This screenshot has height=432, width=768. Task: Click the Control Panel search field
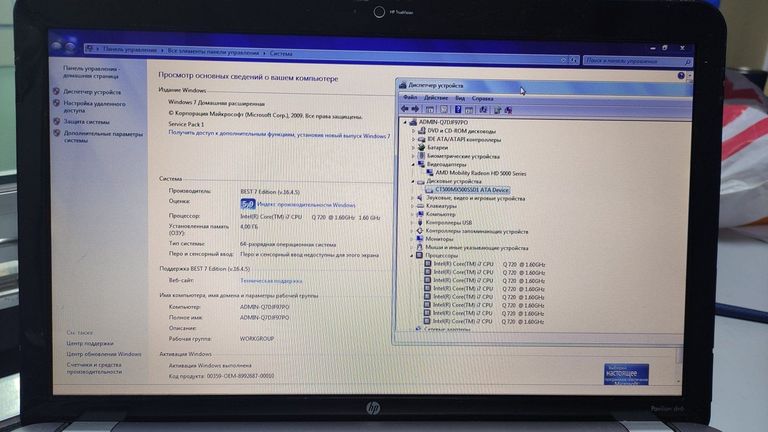pyautogui.click(x=638, y=61)
